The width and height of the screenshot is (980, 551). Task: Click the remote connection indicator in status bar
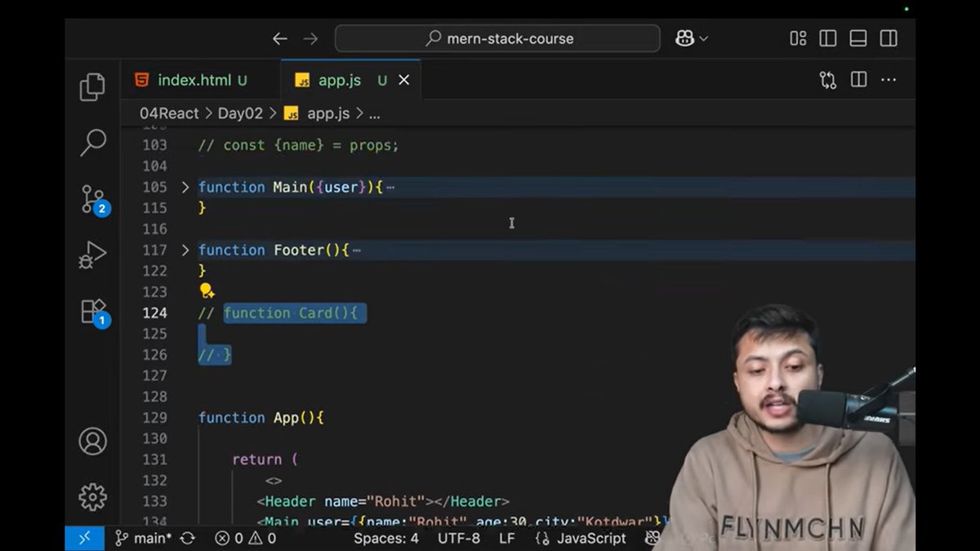point(85,539)
